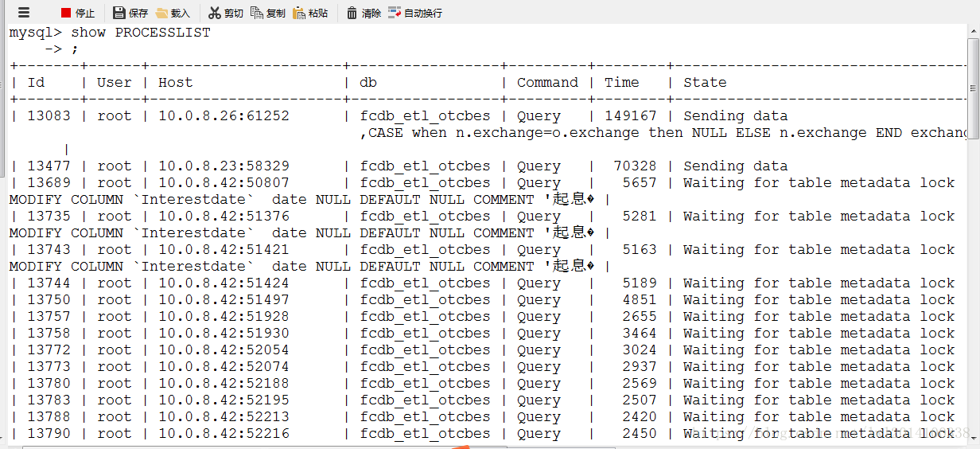Clear the console with 清除 trash icon
Viewport: 980px width, 449px height.
(x=364, y=13)
